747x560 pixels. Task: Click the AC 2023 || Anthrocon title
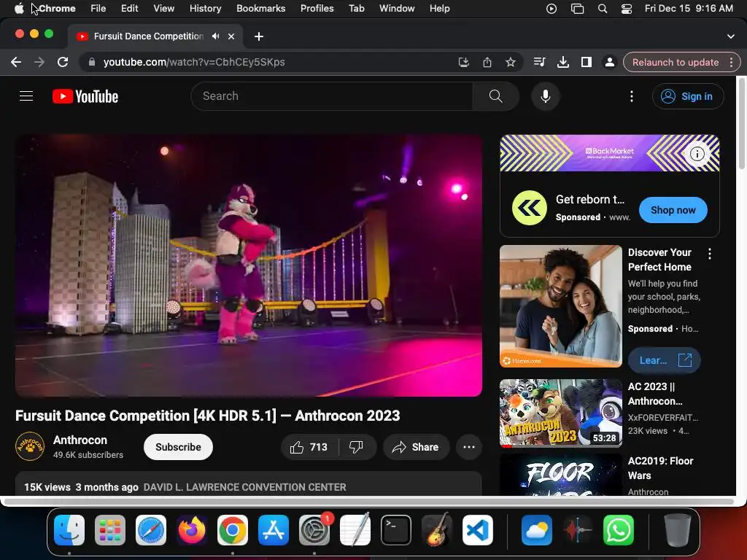(655, 394)
